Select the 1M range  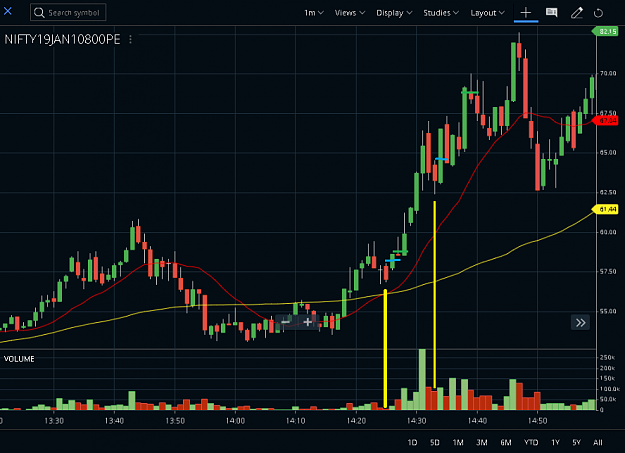click(x=458, y=442)
